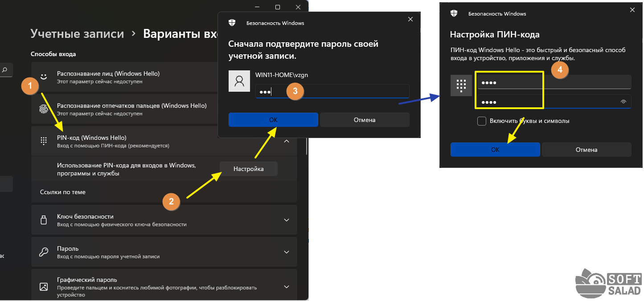This screenshot has width=644, height=301.
Task: Click the security key USB icon
Action: pyautogui.click(x=44, y=220)
